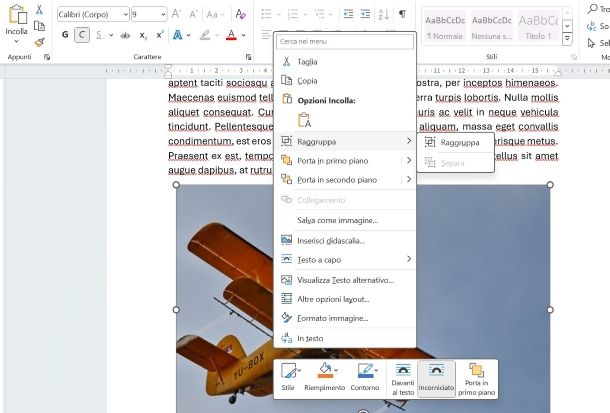The image size is (610, 413).
Task: Click the Cerca nei menu search field
Action: point(345,42)
